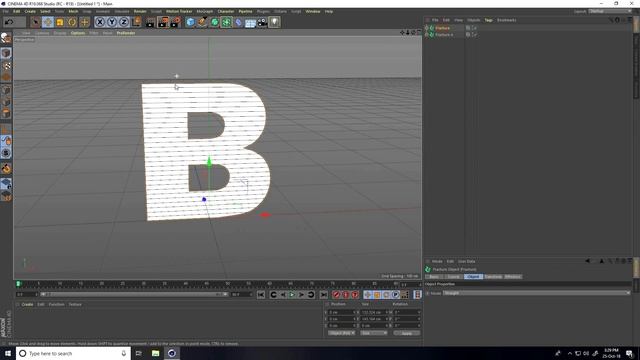This screenshot has width=640, height=360.
Task: Select the second Fracture object row
Action: pyautogui.click(x=444, y=35)
